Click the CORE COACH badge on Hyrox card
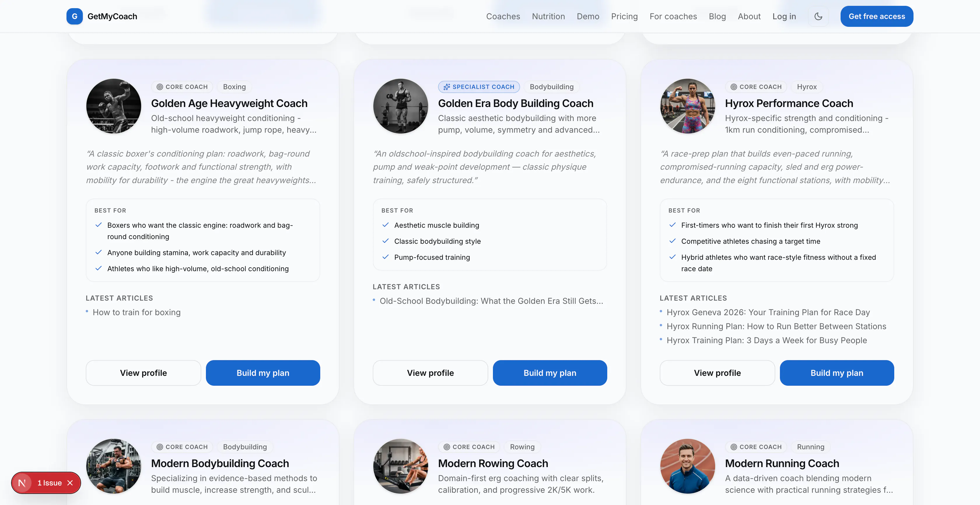The image size is (980, 505). click(756, 87)
